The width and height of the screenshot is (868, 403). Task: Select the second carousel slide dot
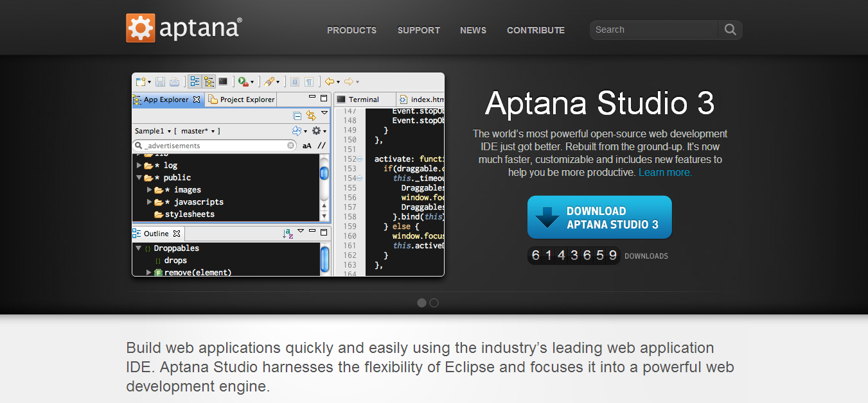(x=434, y=303)
